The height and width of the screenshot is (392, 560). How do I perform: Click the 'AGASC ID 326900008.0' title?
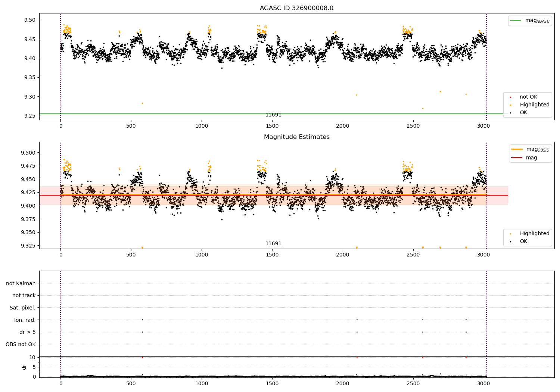pyautogui.click(x=297, y=8)
